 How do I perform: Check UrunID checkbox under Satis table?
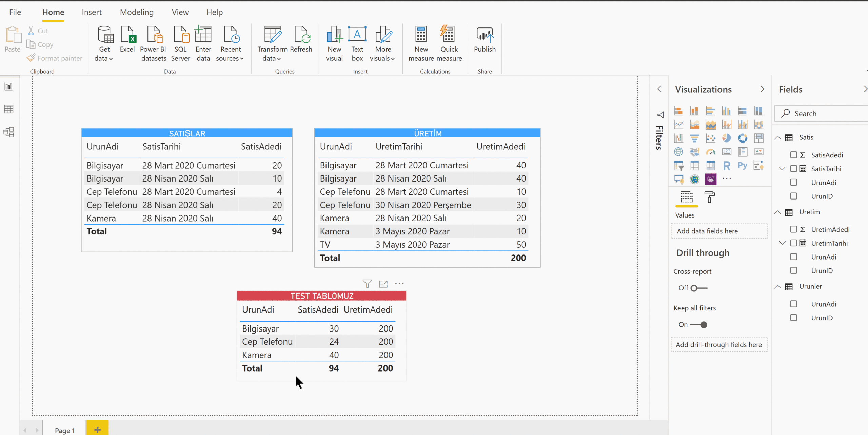793,196
